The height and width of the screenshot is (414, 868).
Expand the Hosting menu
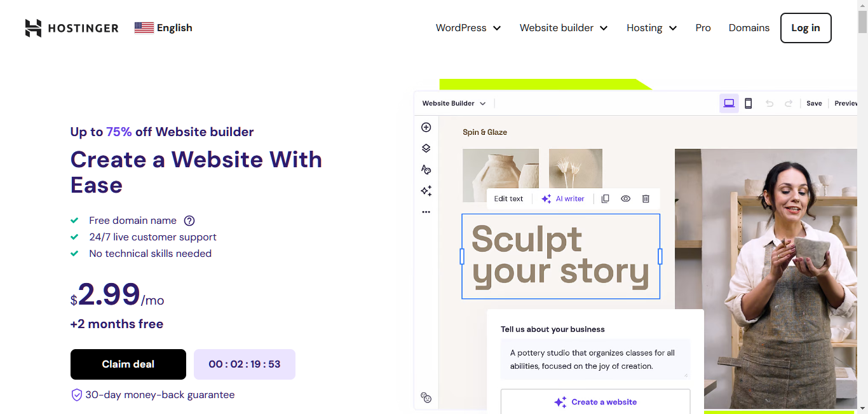[x=652, y=28]
